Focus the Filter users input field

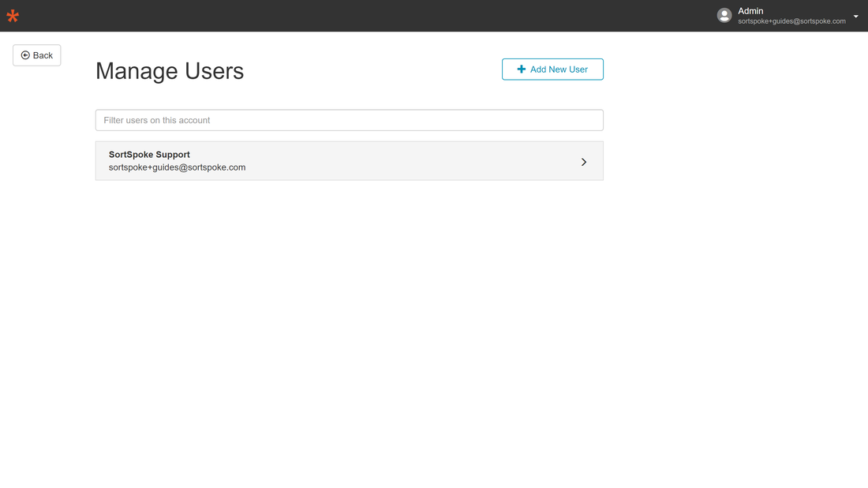click(x=350, y=120)
